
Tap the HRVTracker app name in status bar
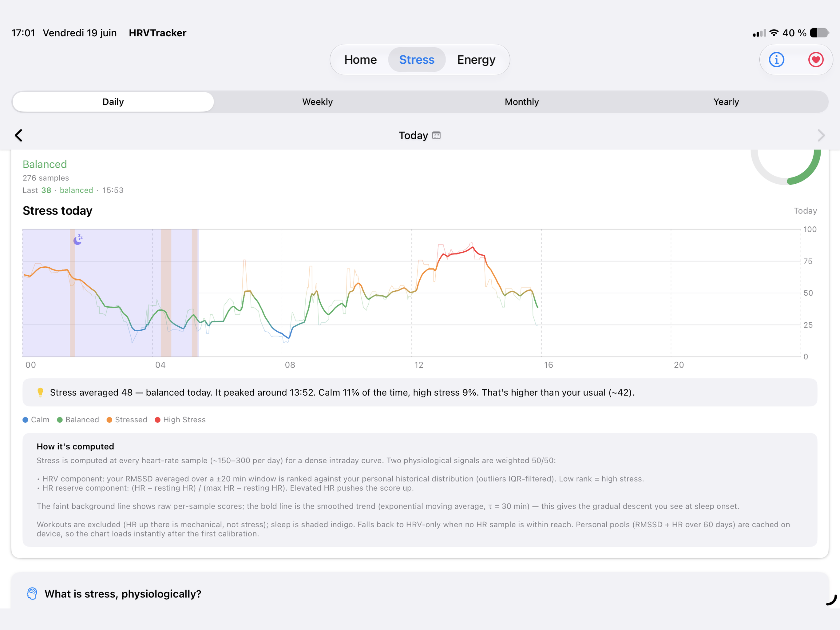pos(158,33)
